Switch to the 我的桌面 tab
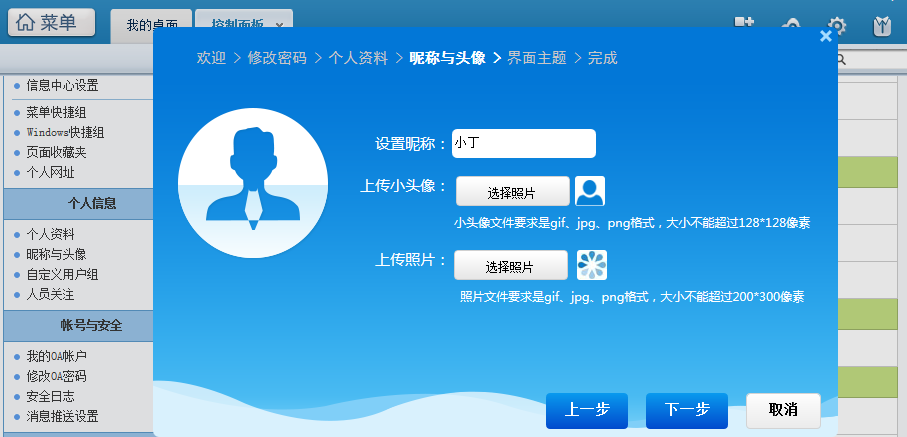 pos(150,25)
